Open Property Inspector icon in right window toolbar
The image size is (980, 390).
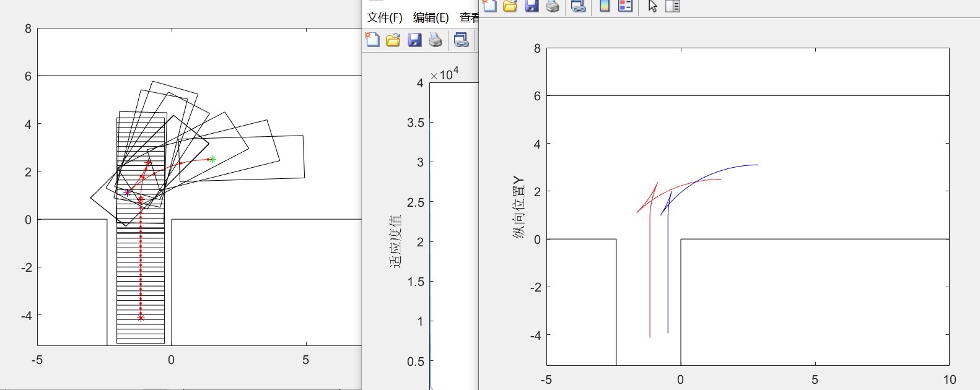click(673, 6)
